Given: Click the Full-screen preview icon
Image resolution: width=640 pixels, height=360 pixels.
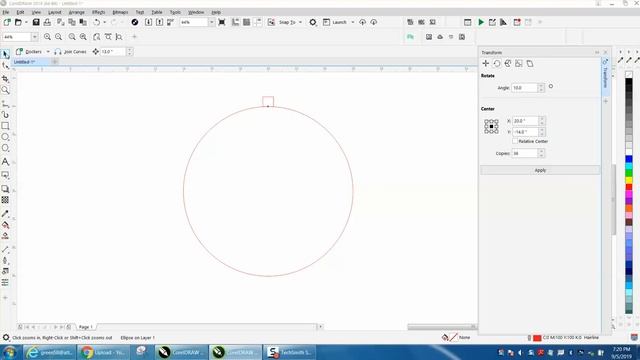Looking at the screenshot, I should pos(222,22).
